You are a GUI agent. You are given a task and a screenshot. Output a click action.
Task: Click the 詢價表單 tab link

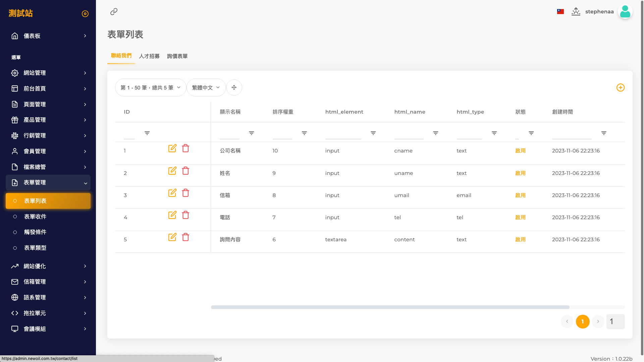tap(177, 56)
